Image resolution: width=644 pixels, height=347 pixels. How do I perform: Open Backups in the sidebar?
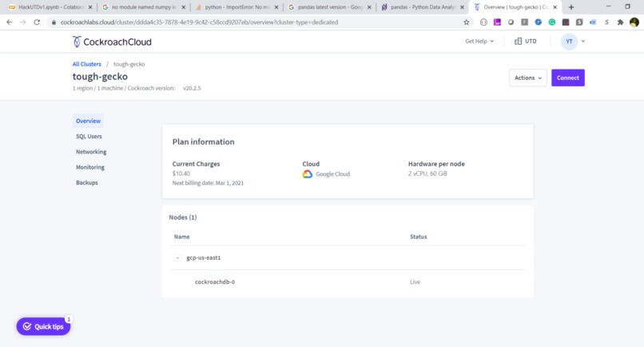(x=86, y=182)
